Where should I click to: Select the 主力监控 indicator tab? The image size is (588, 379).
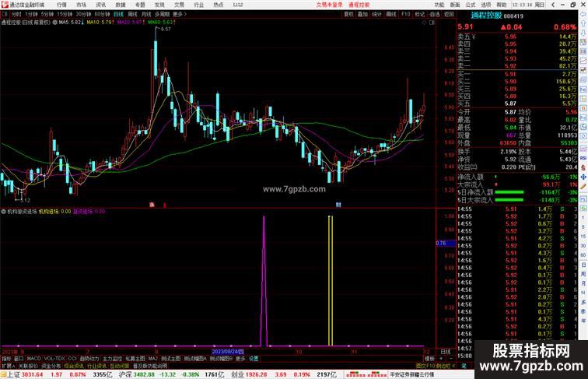(113, 359)
